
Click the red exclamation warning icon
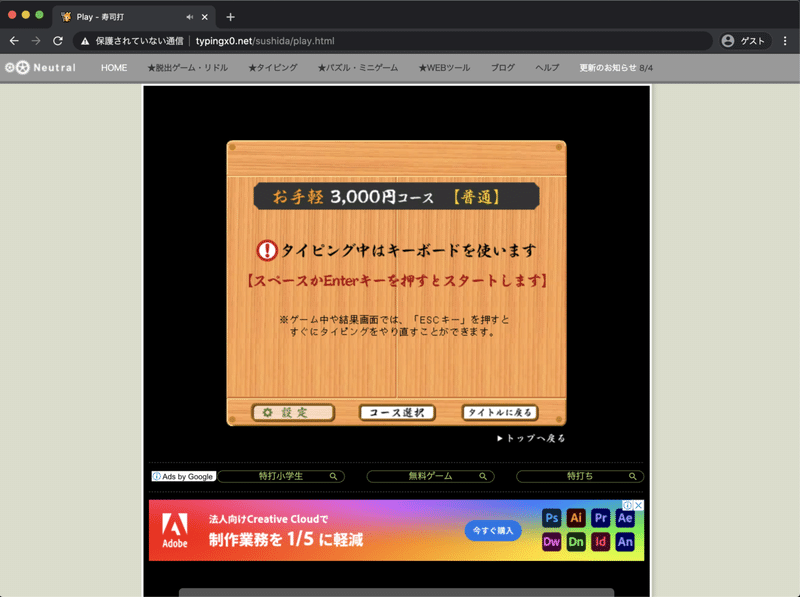pyautogui.click(x=266, y=251)
